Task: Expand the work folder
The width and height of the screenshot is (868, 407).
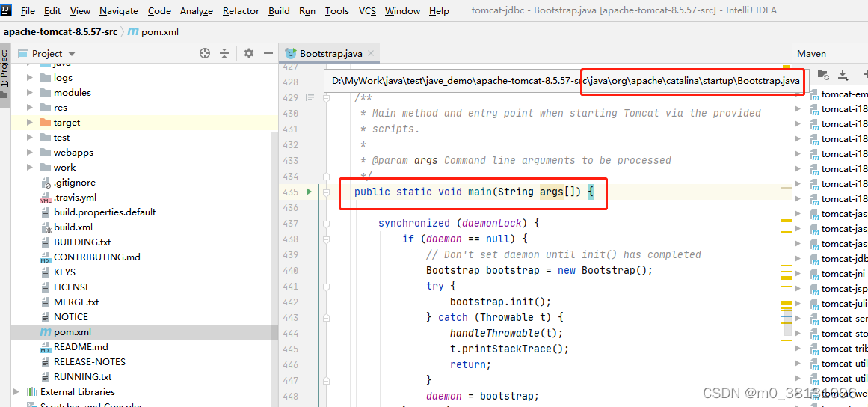Action: pyautogui.click(x=30, y=168)
